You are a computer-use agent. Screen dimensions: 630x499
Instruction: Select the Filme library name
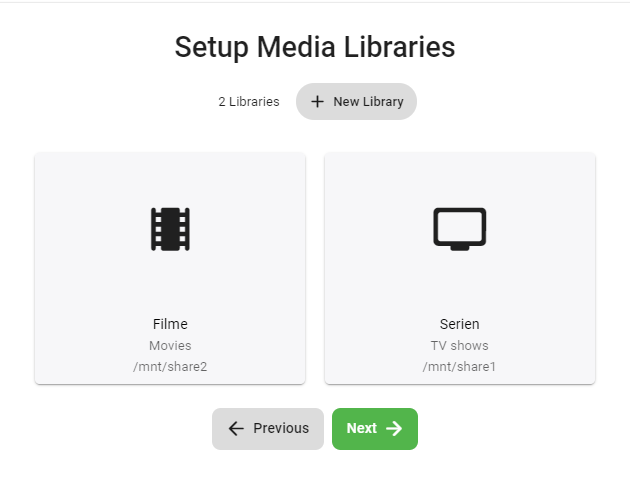coord(170,324)
